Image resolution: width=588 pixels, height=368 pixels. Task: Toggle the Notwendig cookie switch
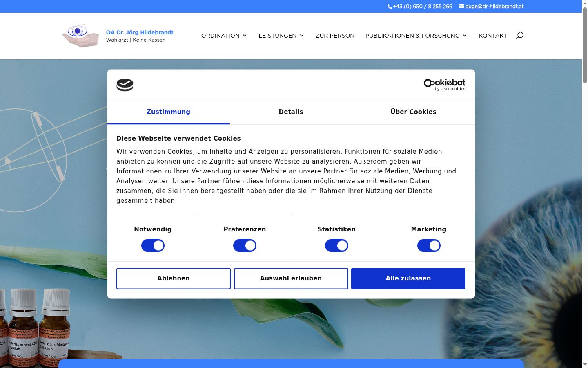click(153, 246)
